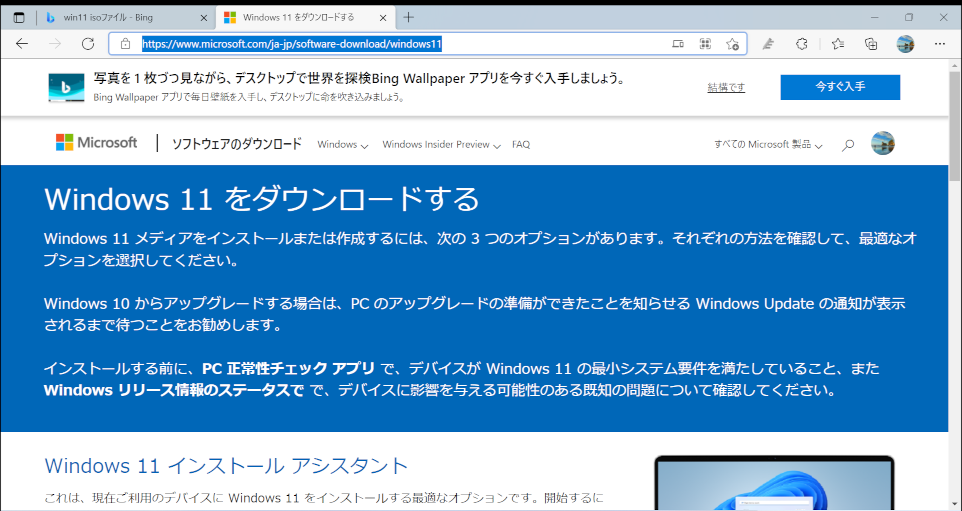The image size is (962, 511).
Task: Open the tab actions menu icon
Action: pos(19,17)
